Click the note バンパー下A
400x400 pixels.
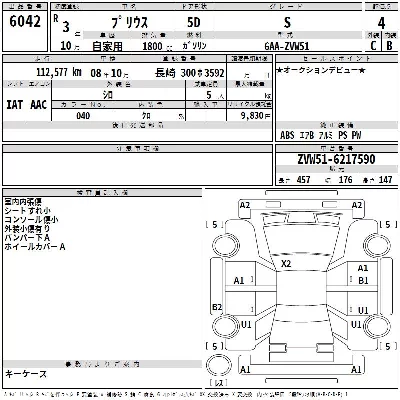(x=27, y=238)
